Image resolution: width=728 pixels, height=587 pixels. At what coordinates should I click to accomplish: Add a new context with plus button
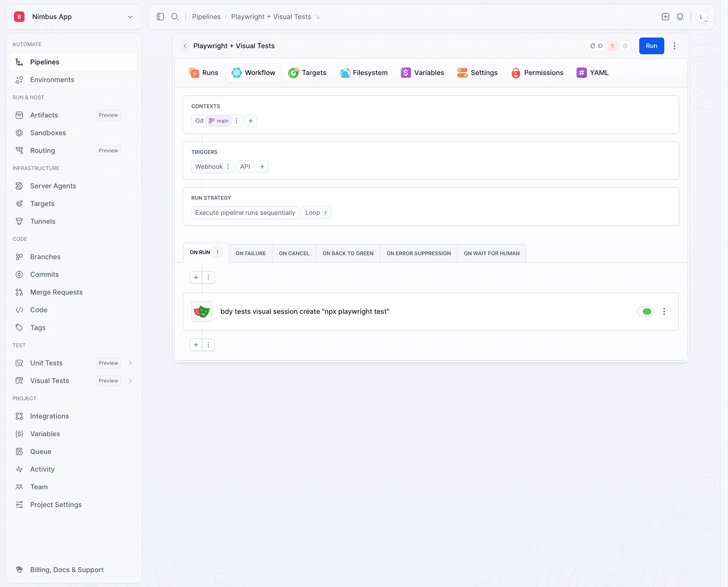tap(251, 121)
